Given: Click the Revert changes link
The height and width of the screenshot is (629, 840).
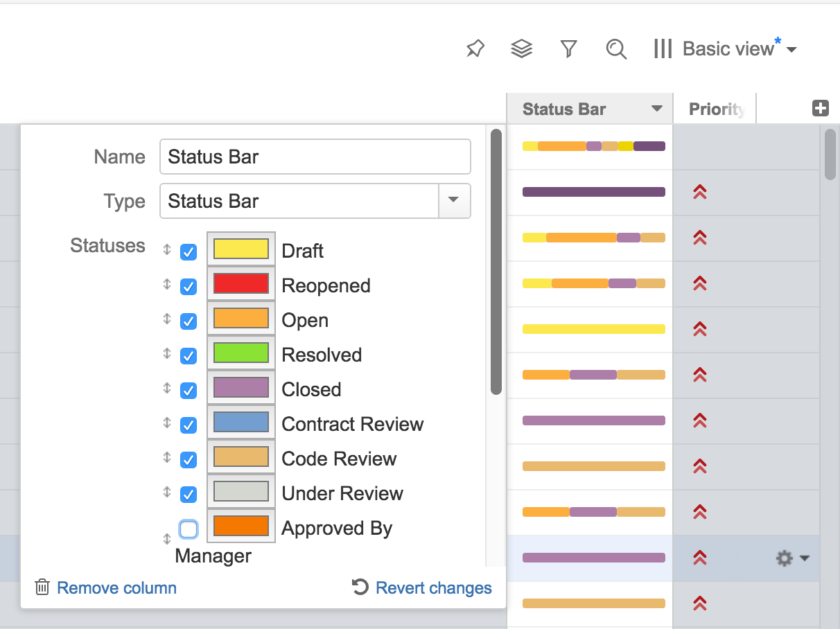Looking at the screenshot, I should pos(433,587).
